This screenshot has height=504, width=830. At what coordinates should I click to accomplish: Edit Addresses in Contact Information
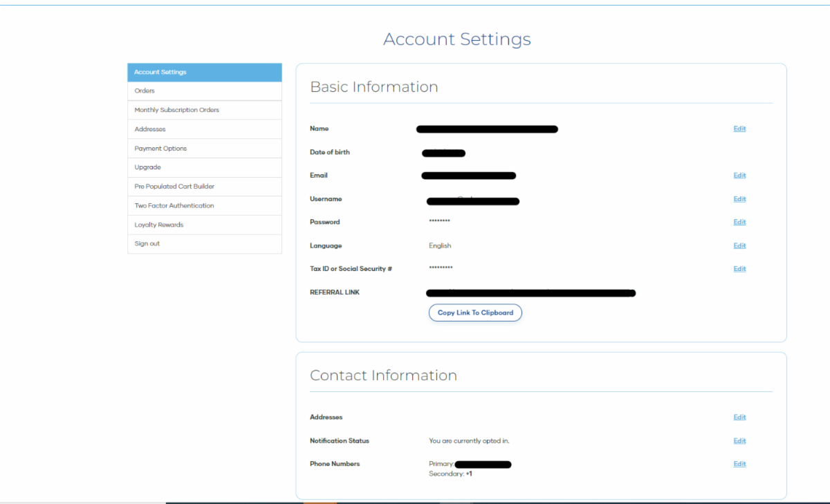coord(739,417)
